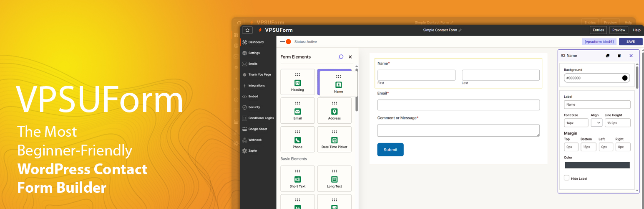
Task: Click the Form Elements panel scrollbar
Action: (356, 89)
